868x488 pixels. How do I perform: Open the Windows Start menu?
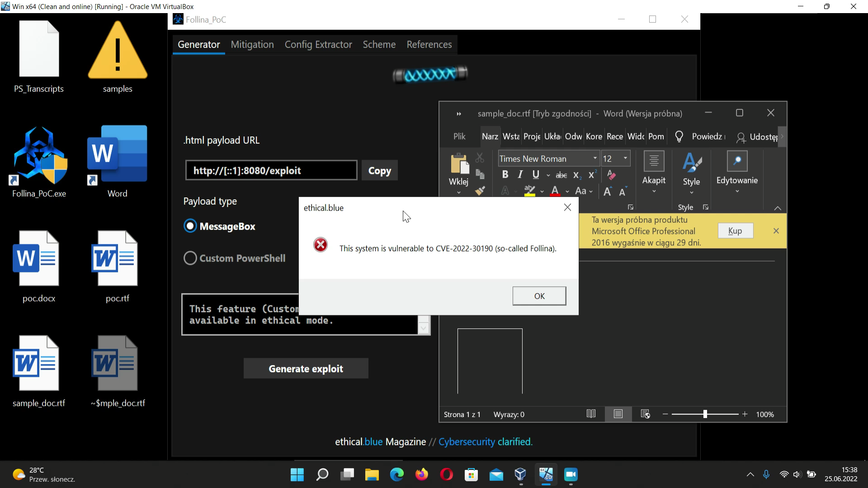tap(297, 474)
